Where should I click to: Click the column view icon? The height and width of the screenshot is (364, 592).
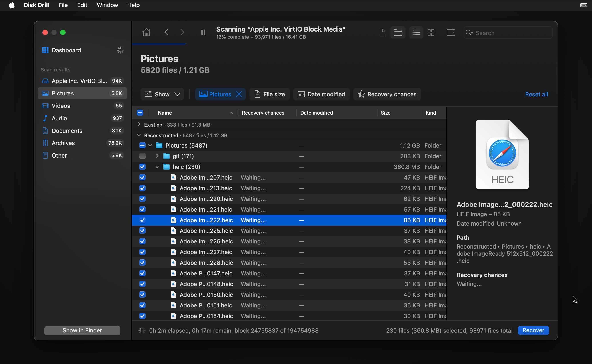click(451, 32)
